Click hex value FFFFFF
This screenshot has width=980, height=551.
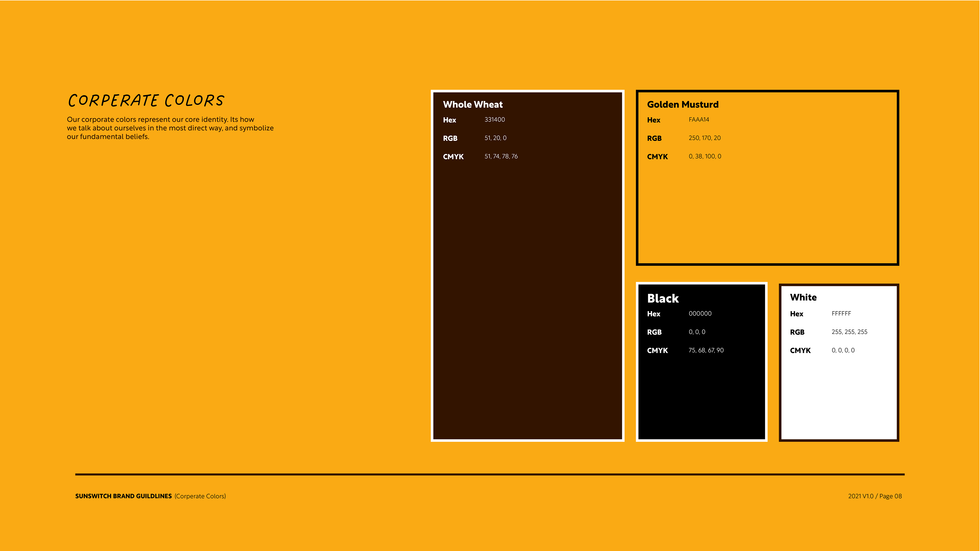(841, 313)
